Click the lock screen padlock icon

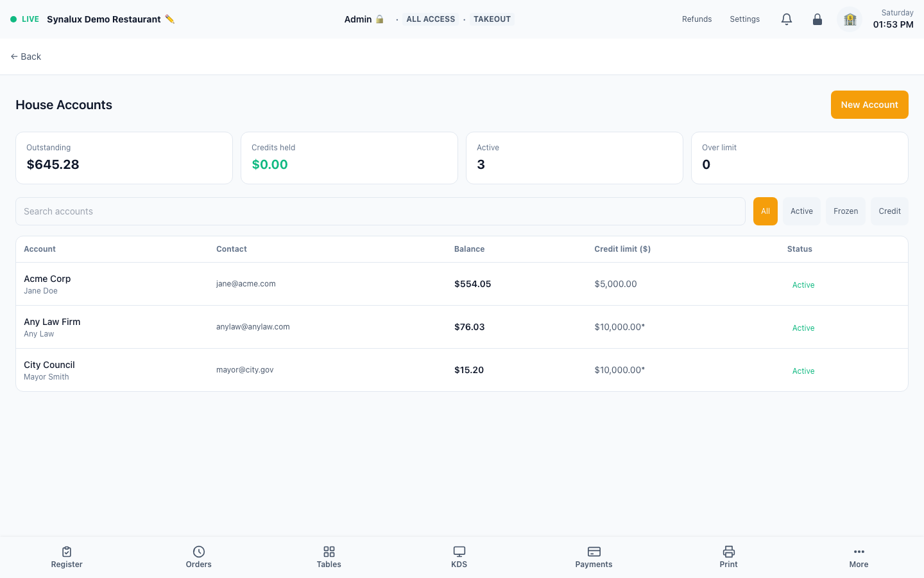click(x=817, y=19)
